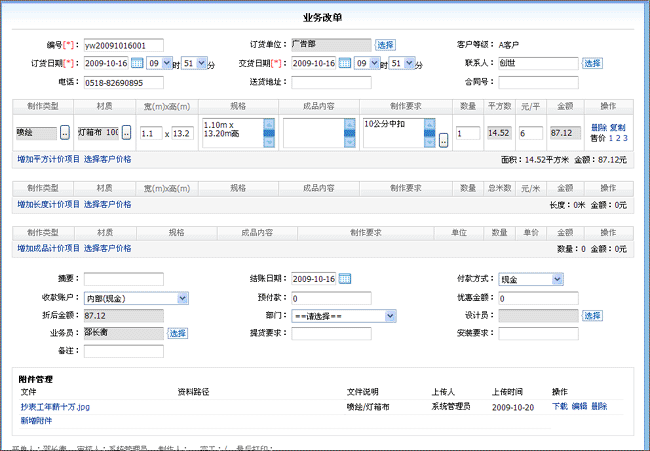This screenshot has height=451, width=650.
Task: Click the 规格 textarea scroll-up arrow
Action: tap(269, 124)
